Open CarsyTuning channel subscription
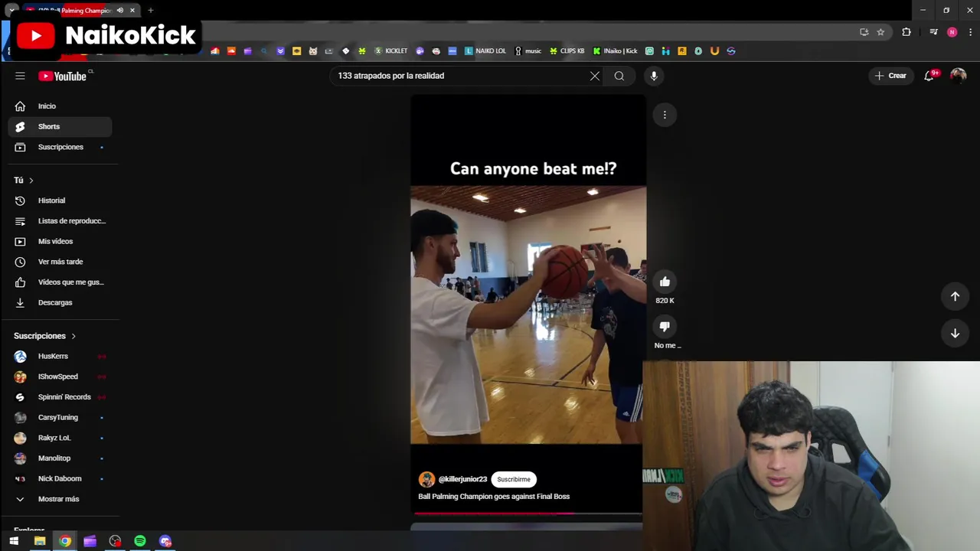Image resolution: width=980 pixels, height=551 pixels. click(x=60, y=417)
